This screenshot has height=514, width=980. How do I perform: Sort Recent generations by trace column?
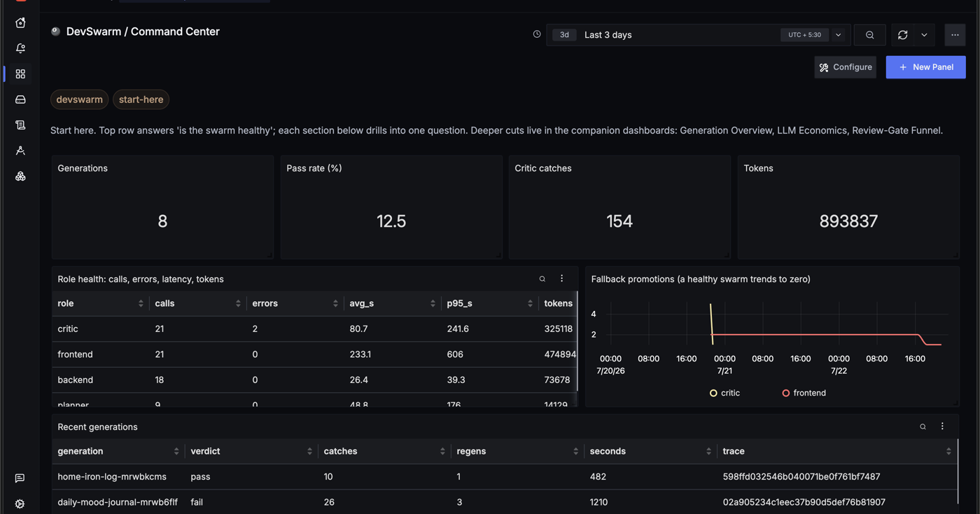point(948,452)
